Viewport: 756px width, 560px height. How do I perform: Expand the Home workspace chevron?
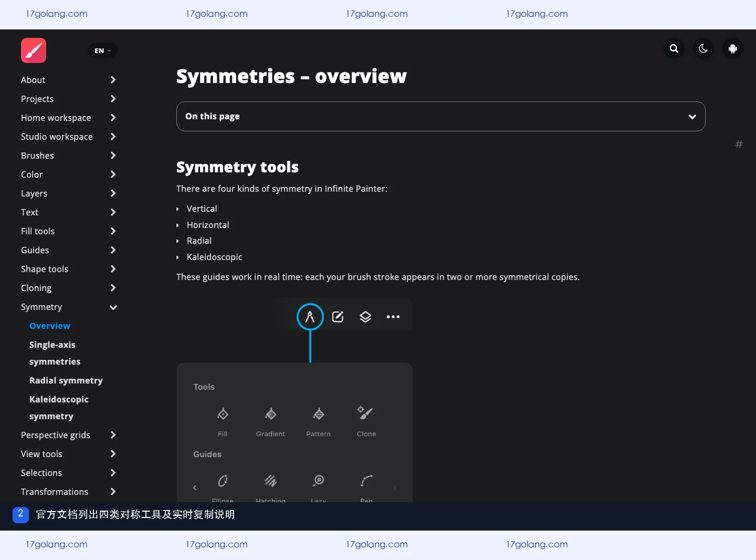(113, 118)
